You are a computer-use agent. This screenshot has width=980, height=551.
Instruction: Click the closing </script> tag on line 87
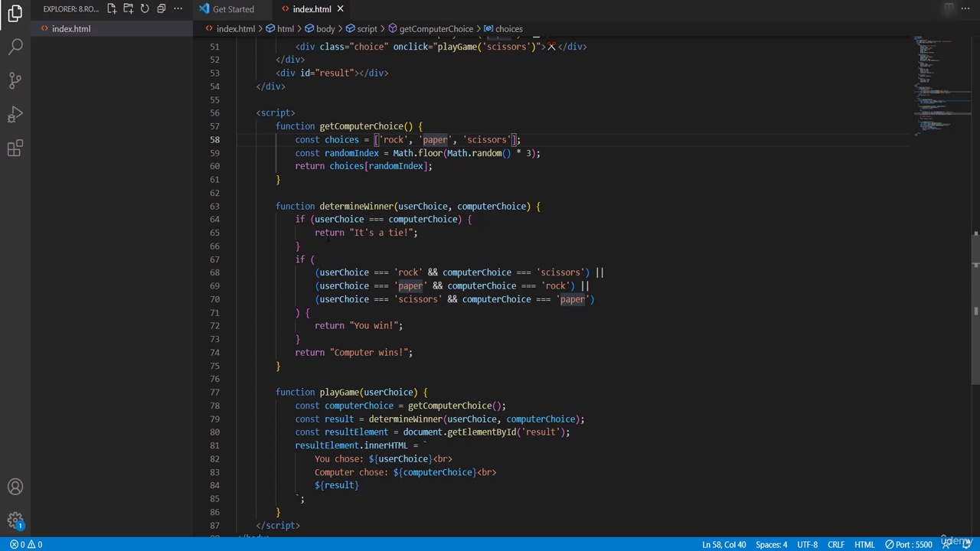278,526
